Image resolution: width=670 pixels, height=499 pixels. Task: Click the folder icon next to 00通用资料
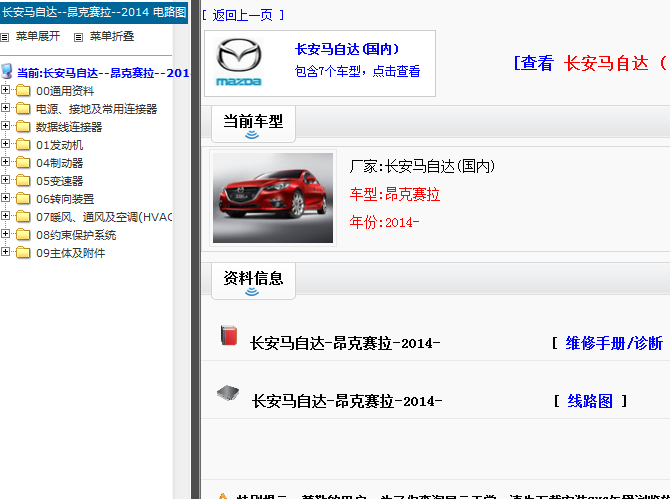tap(23, 91)
